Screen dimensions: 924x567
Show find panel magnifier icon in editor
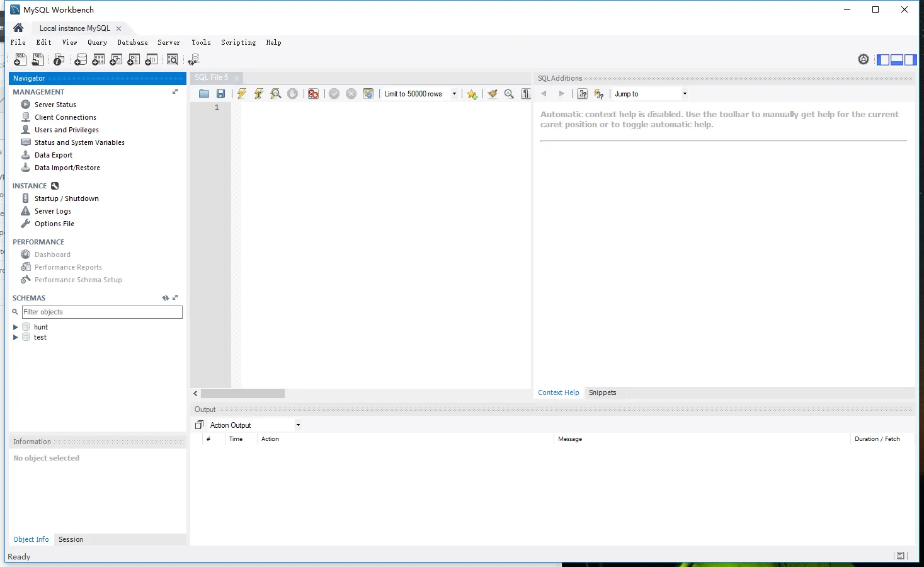coord(509,94)
